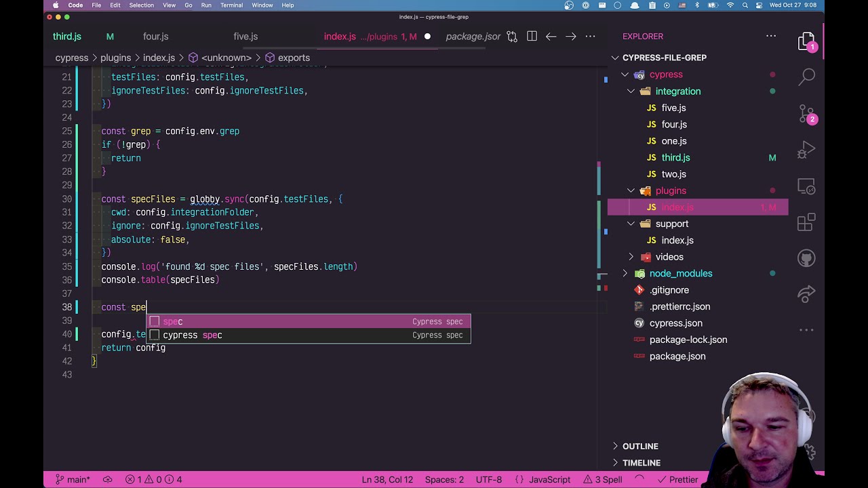Open the Search view icon
868x488 pixels.
click(x=806, y=77)
